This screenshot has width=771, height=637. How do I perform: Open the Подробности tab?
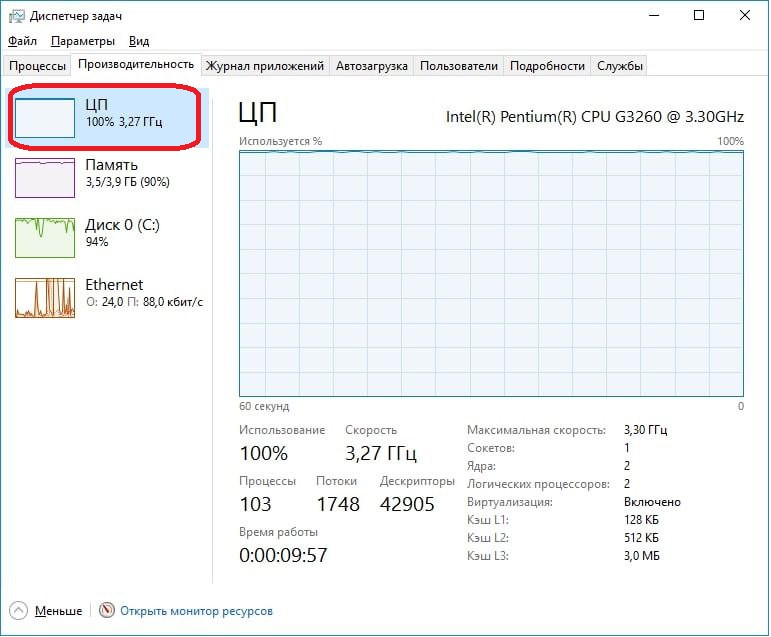[547, 66]
